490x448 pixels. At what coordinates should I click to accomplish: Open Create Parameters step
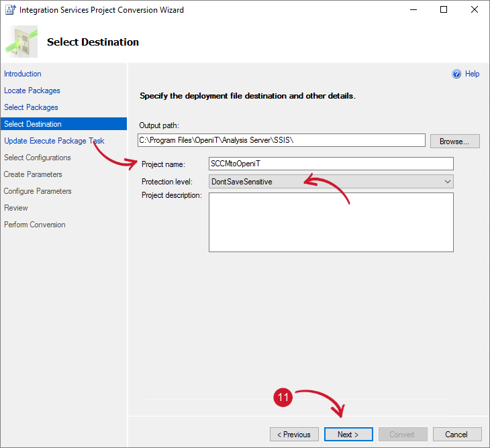pyautogui.click(x=33, y=174)
